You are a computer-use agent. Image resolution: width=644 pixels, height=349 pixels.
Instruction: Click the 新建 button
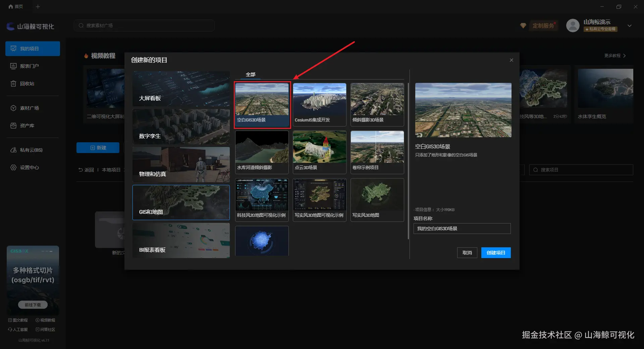pos(98,148)
